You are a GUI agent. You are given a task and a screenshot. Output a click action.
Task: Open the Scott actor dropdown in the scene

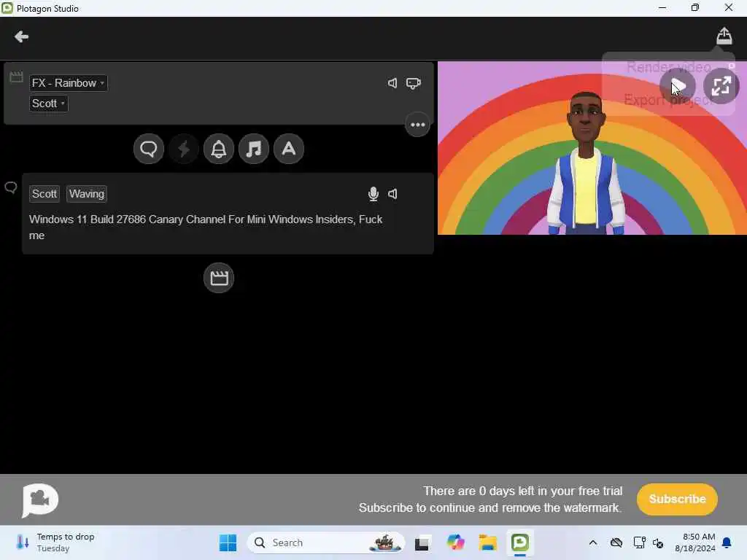49,104
